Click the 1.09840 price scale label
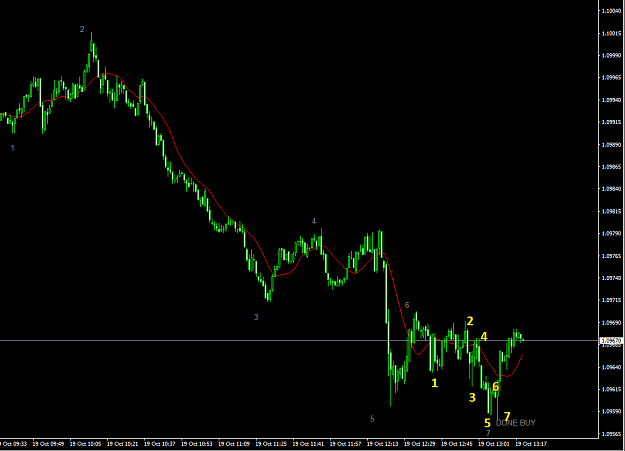Screen dimensions: 625x451 point(612,189)
